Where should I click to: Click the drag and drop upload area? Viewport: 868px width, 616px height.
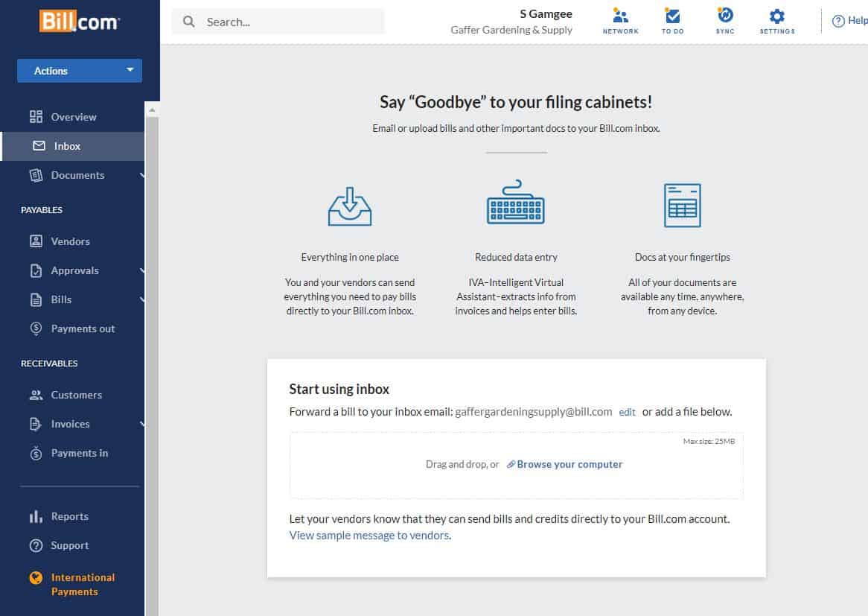coord(516,466)
